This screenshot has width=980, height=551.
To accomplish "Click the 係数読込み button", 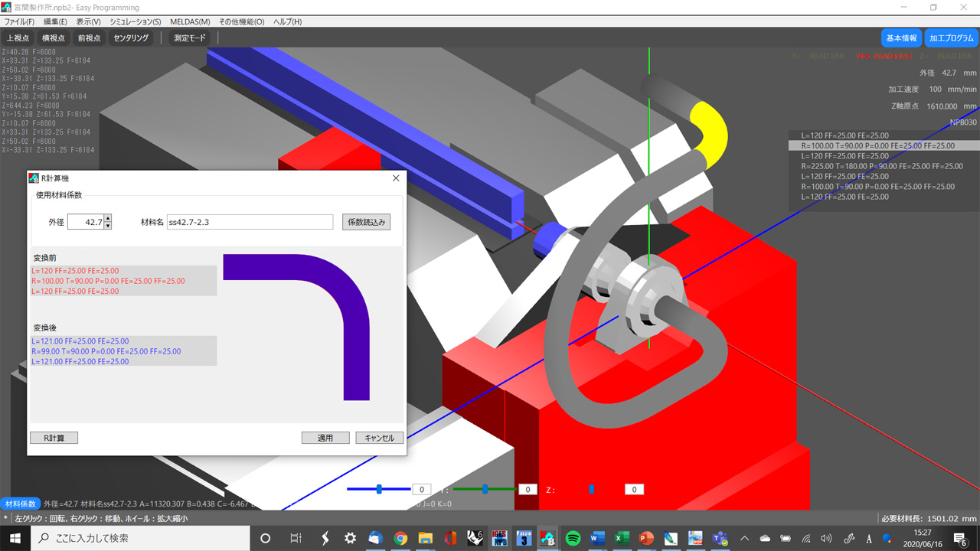I will click(x=366, y=222).
